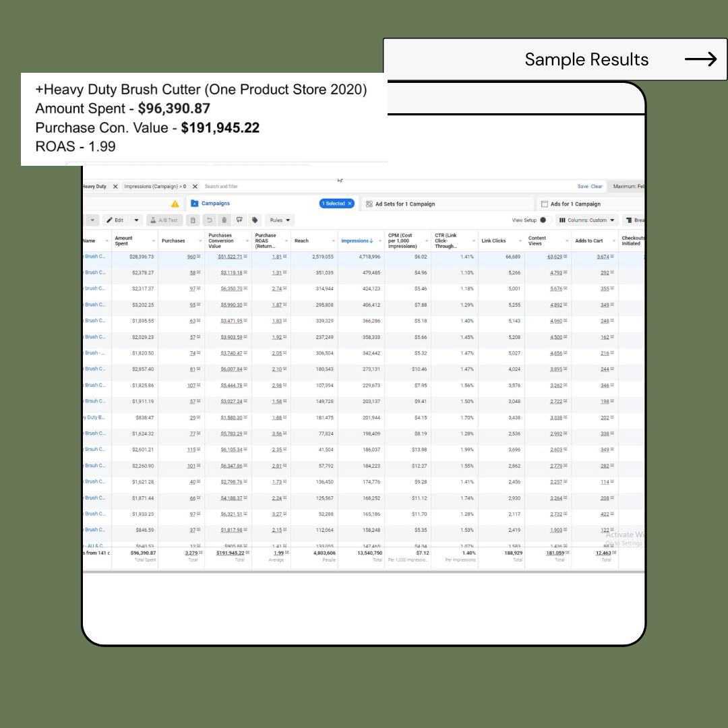Open the Maximum date range selector
The image size is (728, 728).
point(626,186)
